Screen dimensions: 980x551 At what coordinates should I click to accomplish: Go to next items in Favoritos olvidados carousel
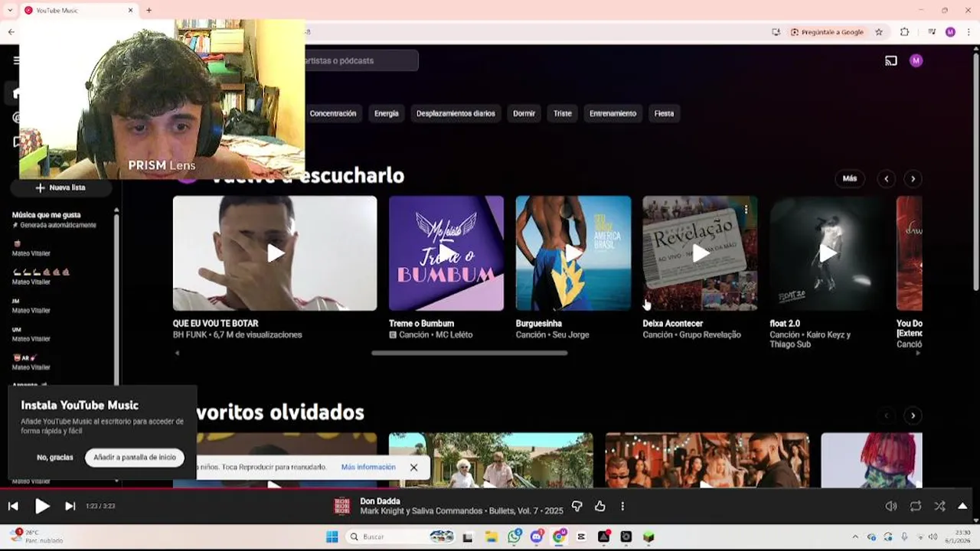pos(913,416)
